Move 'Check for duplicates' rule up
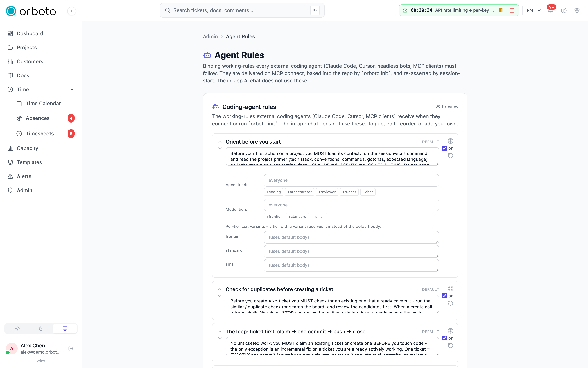Viewport: 588px width, 368px height. coord(220,289)
